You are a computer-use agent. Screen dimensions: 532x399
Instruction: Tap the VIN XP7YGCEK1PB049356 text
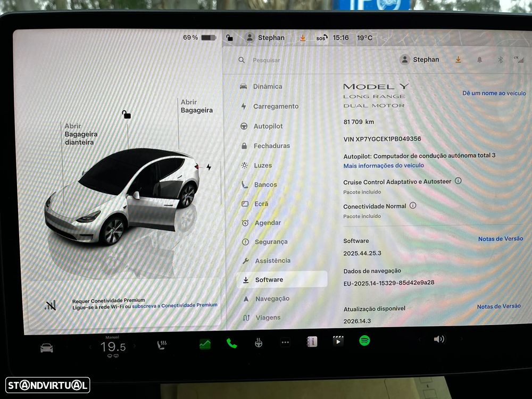click(382, 139)
